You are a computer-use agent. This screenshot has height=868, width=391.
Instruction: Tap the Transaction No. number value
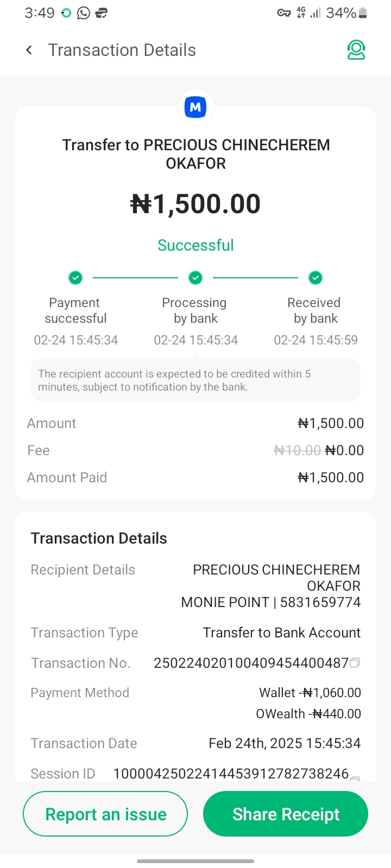coord(251,663)
